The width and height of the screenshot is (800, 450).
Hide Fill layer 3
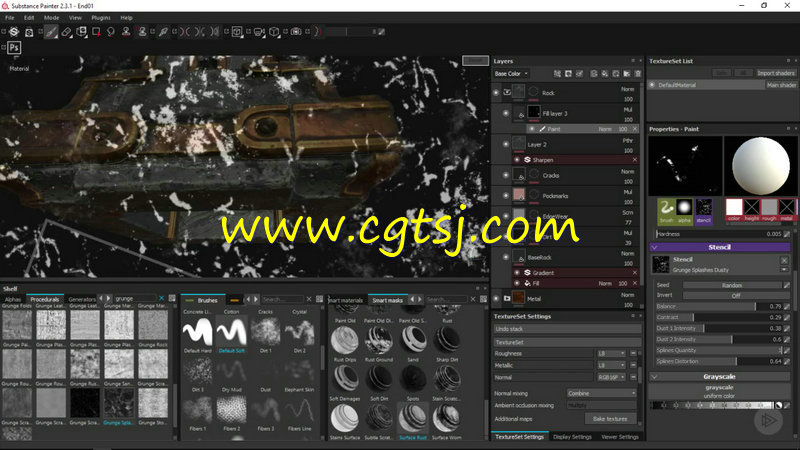[x=506, y=113]
